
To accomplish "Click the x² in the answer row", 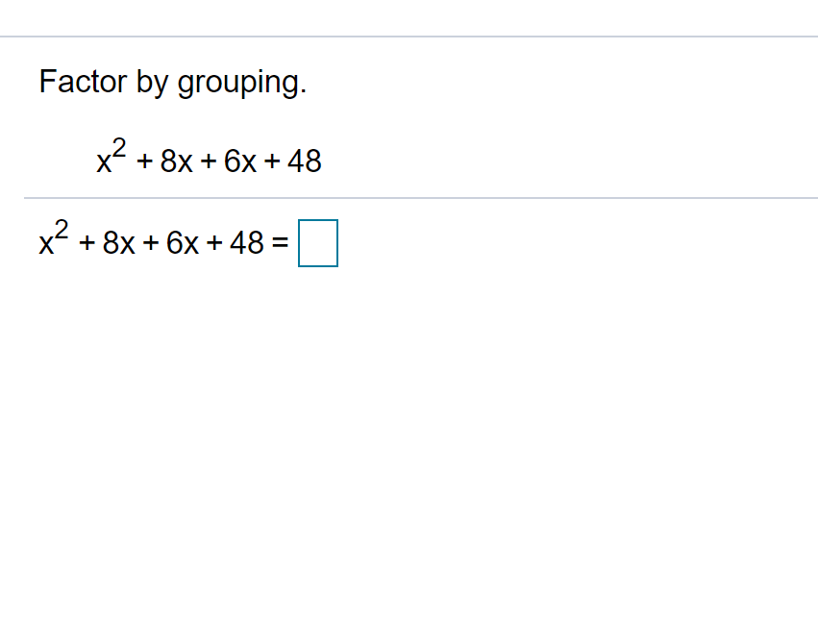I will 51,238.
